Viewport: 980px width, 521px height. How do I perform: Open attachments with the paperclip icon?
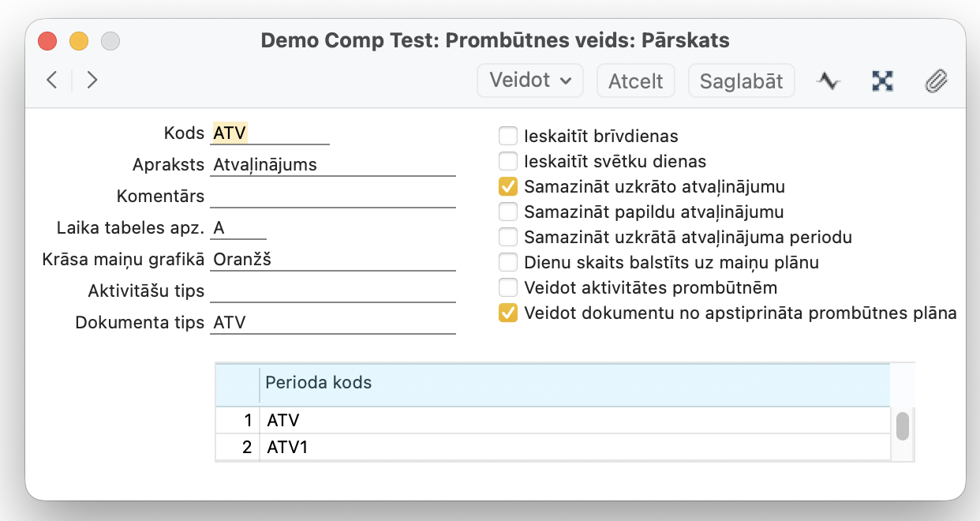(936, 81)
